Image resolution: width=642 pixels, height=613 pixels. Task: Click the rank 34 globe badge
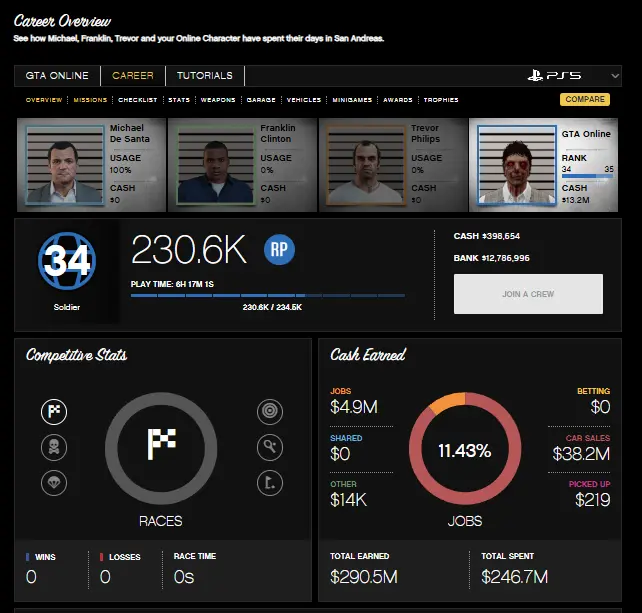click(x=67, y=261)
